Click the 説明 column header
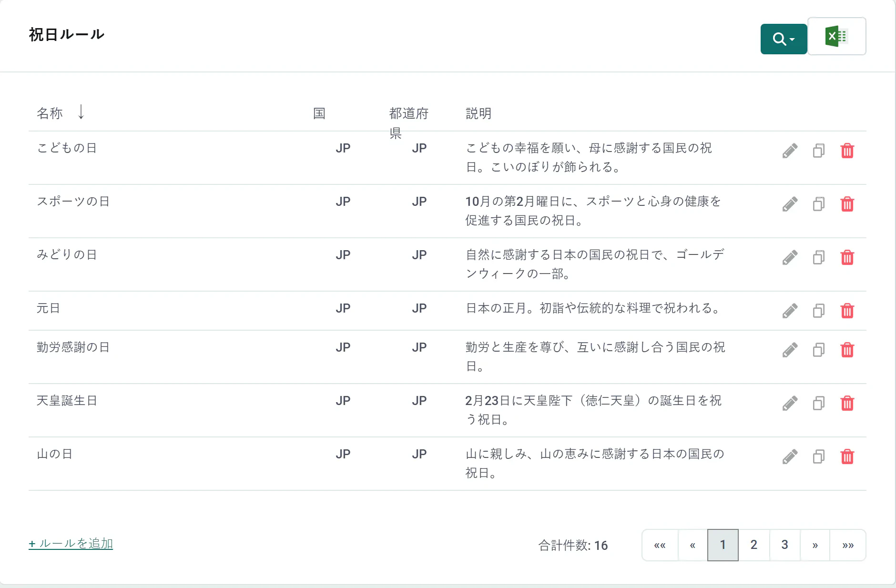Image resolution: width=896 pixels, height=588 pixels. (x=478, y=113)
